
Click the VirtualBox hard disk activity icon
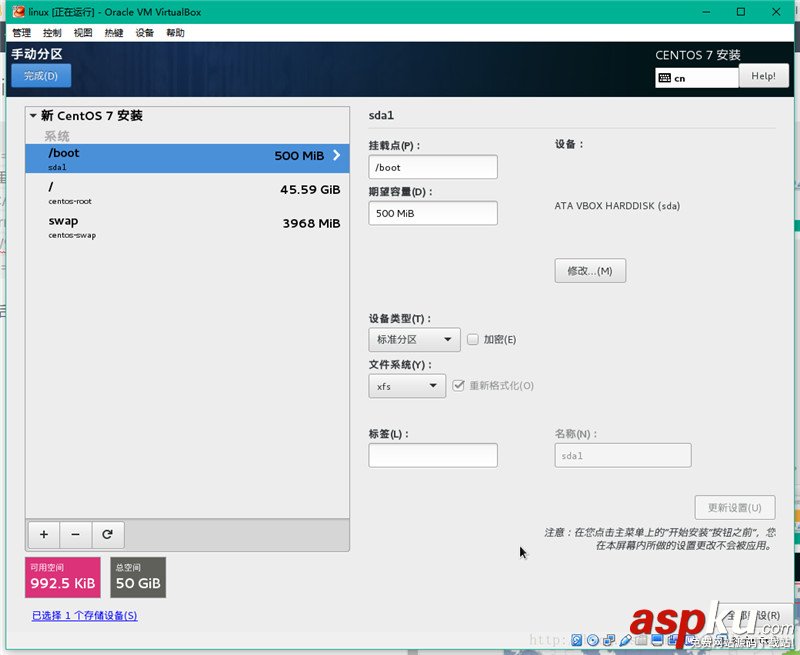(x=577, y=640)
